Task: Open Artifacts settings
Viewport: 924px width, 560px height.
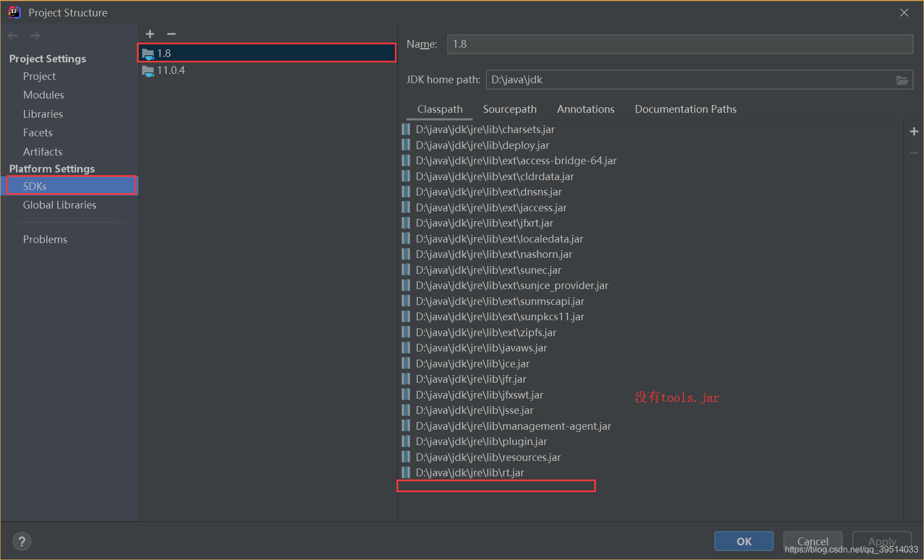Action: [x=43, y=152]
